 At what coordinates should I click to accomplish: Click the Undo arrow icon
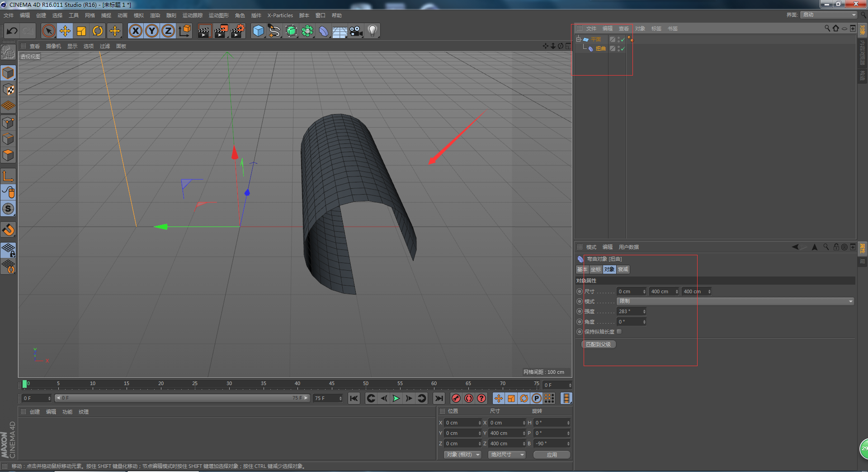tap(12, 31)
